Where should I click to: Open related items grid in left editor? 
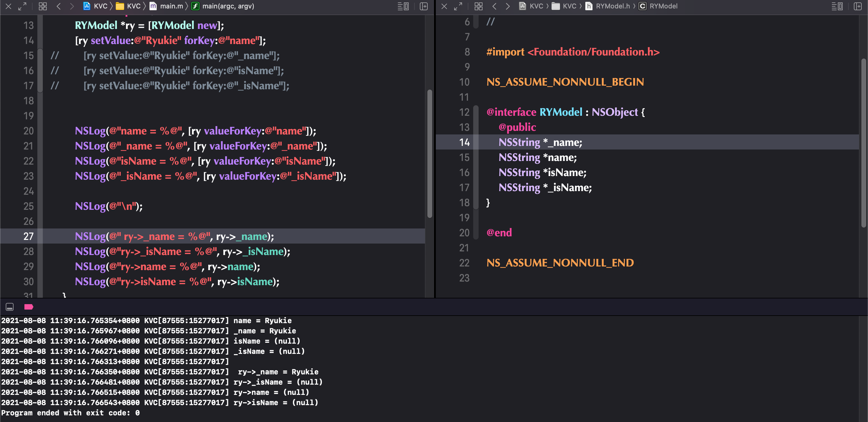(42, 6)
